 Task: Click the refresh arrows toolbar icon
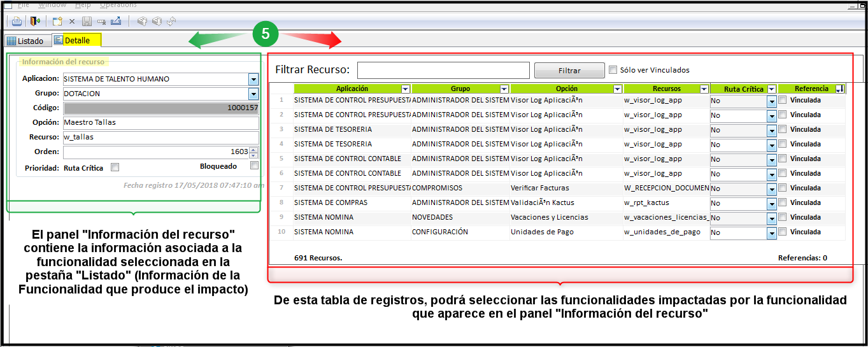(x=171, y=21)
